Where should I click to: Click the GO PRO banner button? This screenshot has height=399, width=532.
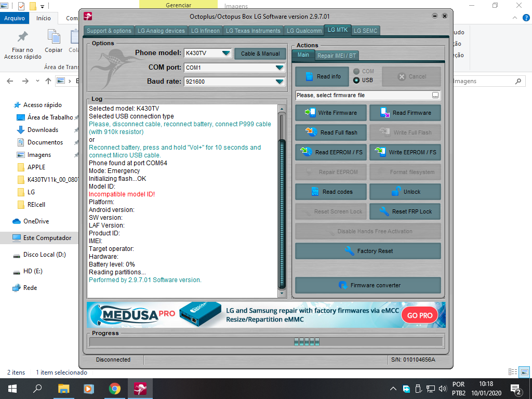click(x=420, y=315)
